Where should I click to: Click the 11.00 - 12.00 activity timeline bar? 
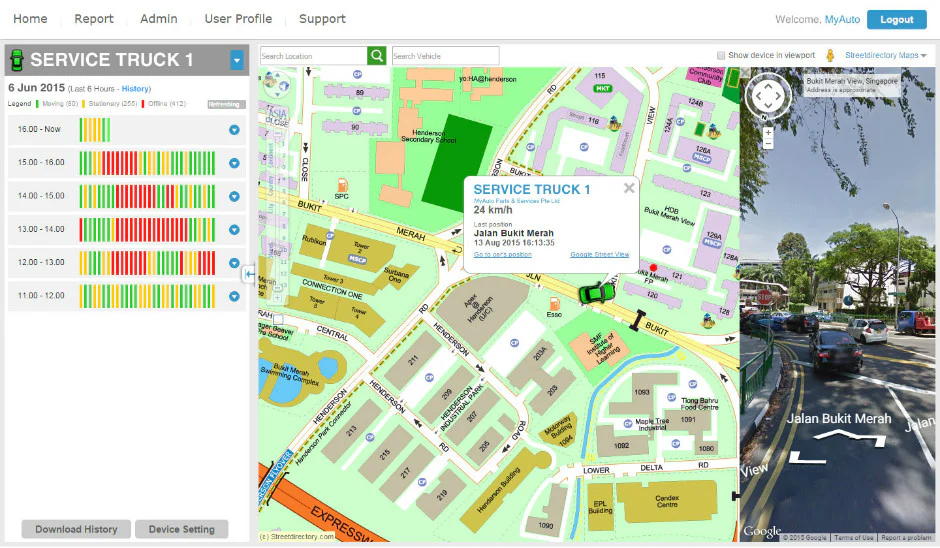[147, 296]
